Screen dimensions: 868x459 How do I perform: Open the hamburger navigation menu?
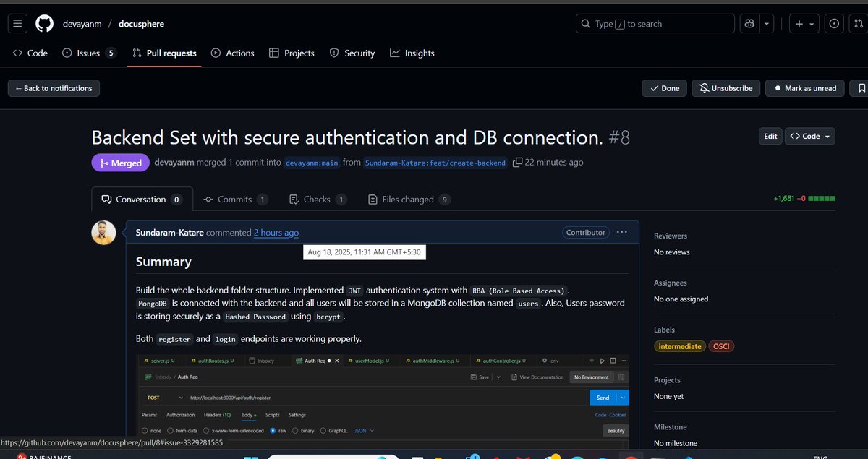[19, 24]
